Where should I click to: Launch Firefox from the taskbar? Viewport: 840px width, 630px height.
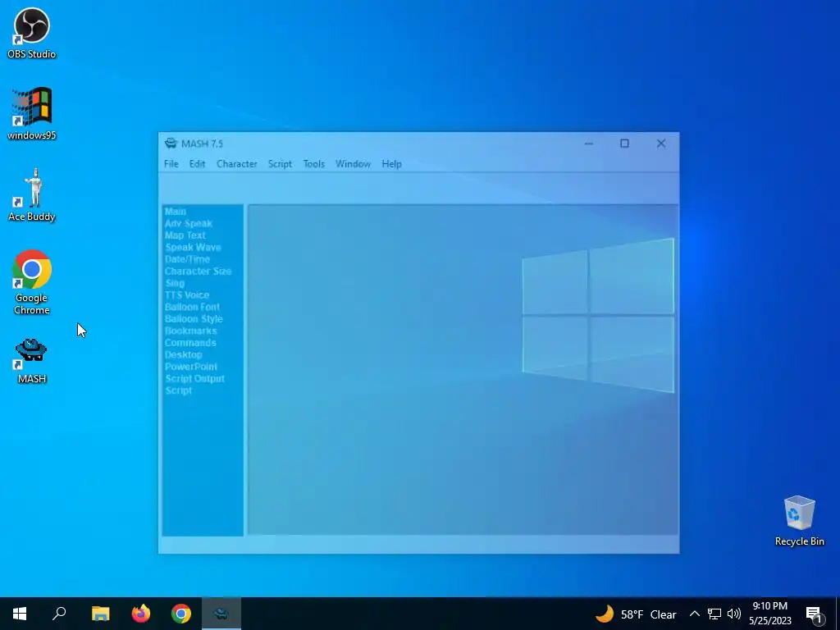tap(141, 614)
